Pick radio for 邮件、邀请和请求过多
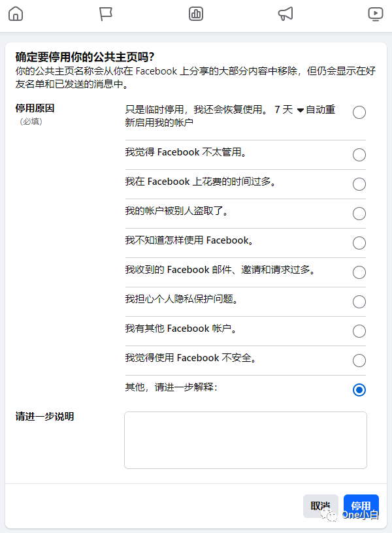 tap(359, 272)
